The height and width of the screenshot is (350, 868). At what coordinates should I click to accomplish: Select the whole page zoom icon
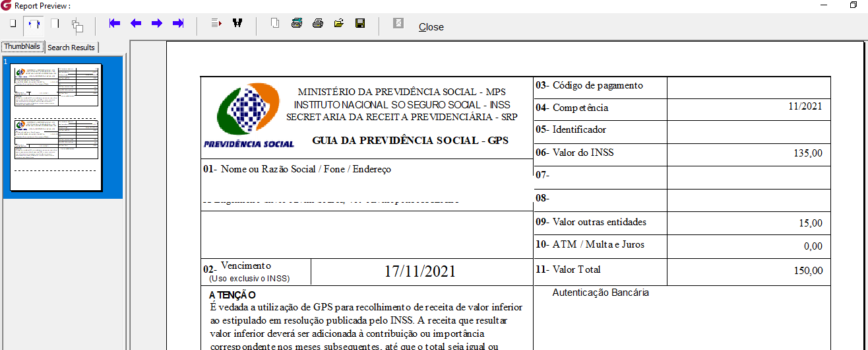13,24
